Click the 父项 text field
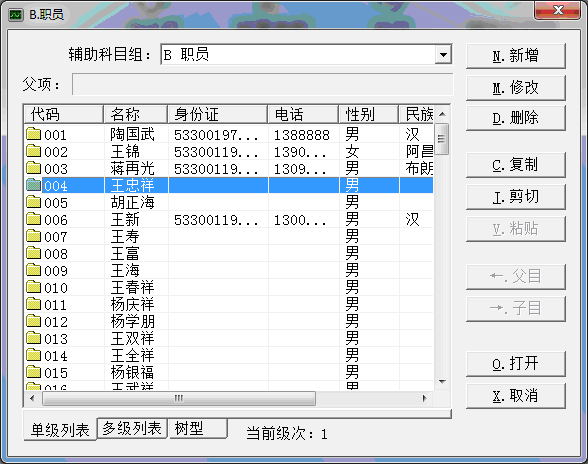The image size is (588, 464). click(262, 84)
